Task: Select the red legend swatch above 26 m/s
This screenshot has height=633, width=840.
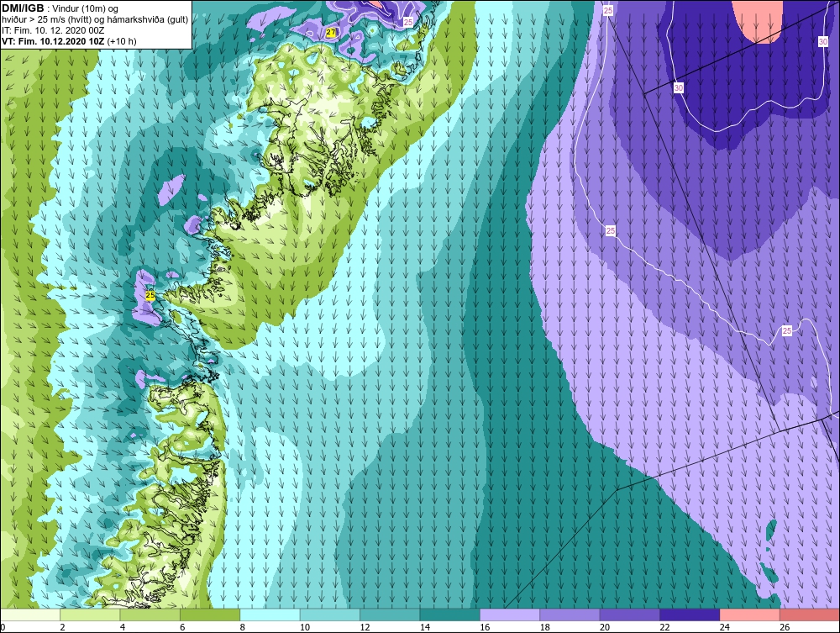Action: pos(810,615)
